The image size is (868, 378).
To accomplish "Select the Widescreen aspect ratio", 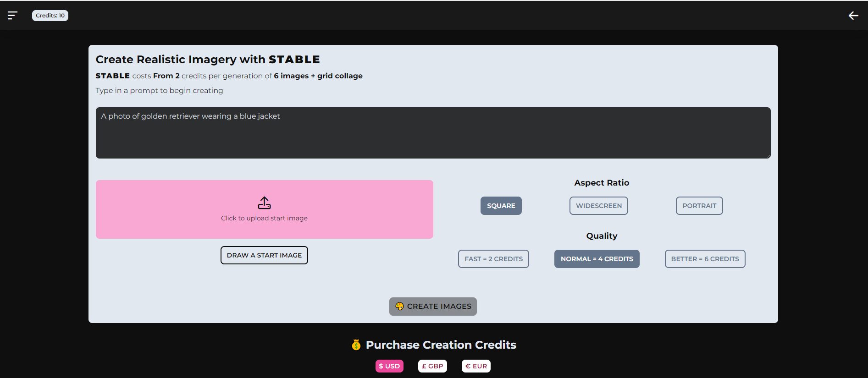I will [x=599, y=206].
